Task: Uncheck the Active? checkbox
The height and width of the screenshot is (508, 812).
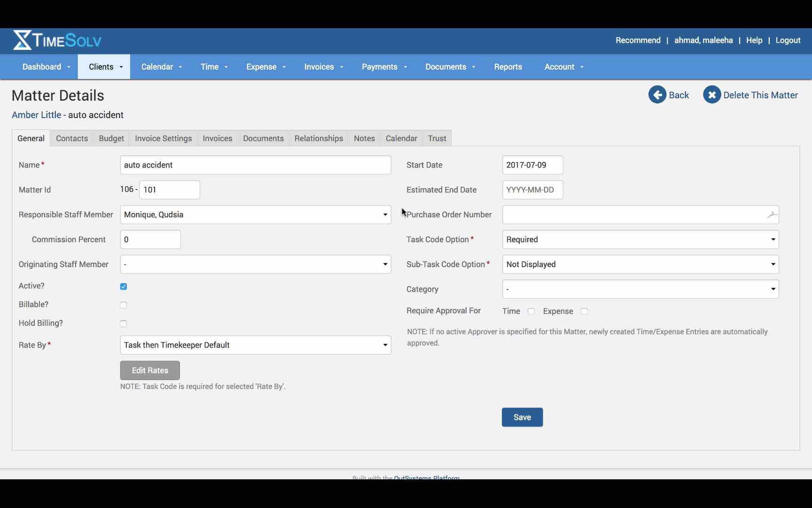Action: pos(124,286)
